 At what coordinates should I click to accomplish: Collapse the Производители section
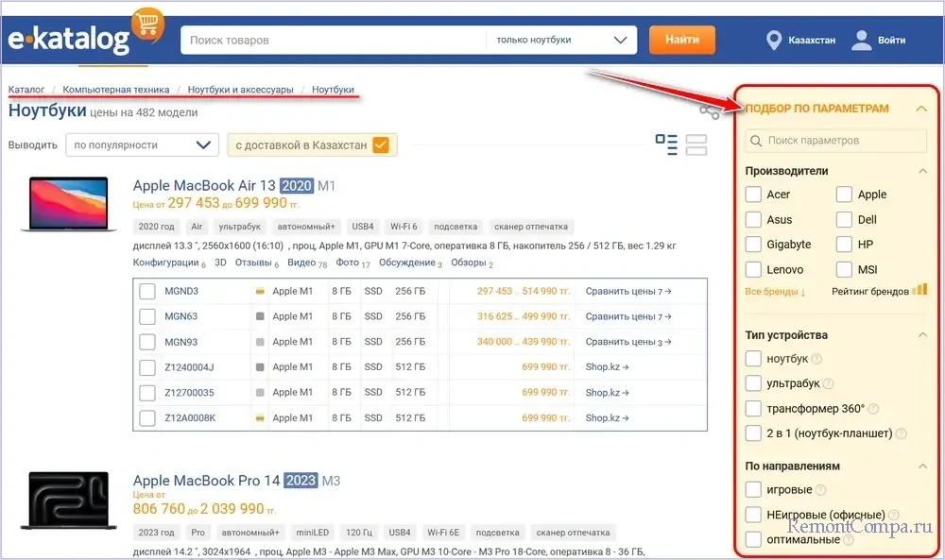(x=922, y=171)
